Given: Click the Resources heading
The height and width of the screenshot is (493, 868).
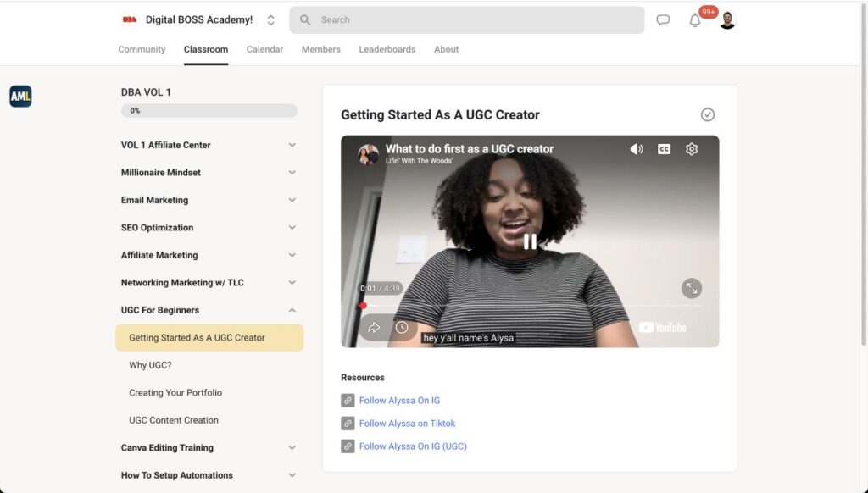Looking at the screenshot, I should (x=363, y=377).
